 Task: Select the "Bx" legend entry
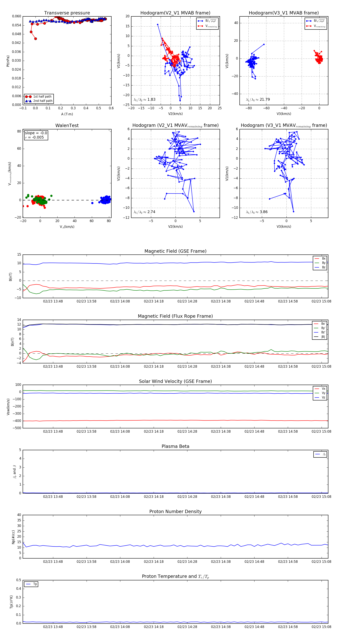(x=320, y=259)
